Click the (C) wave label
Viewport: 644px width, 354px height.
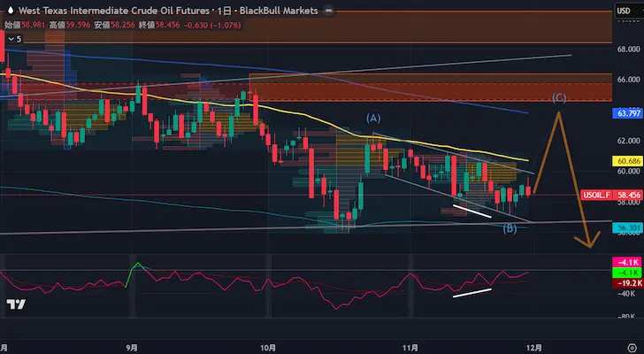(x=558, y=96)
